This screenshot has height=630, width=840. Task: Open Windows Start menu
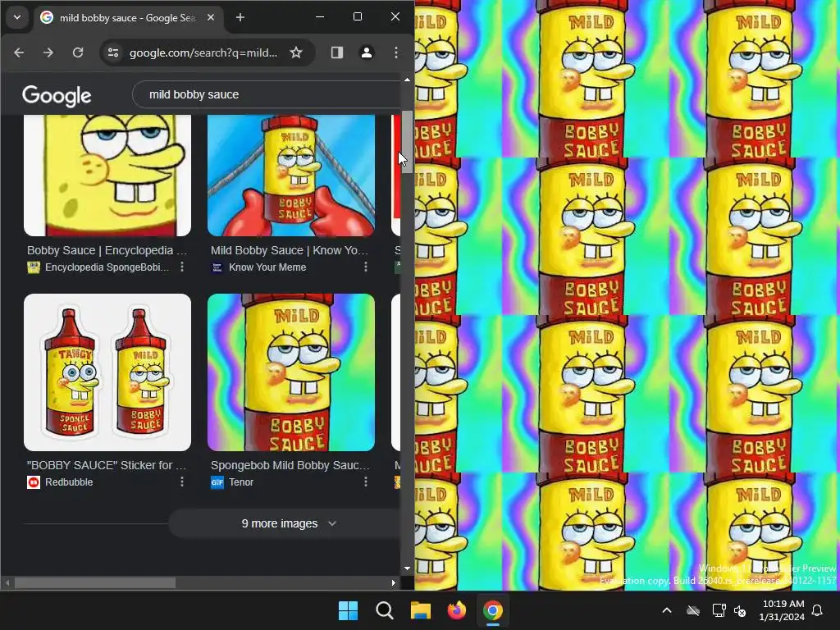348,610
